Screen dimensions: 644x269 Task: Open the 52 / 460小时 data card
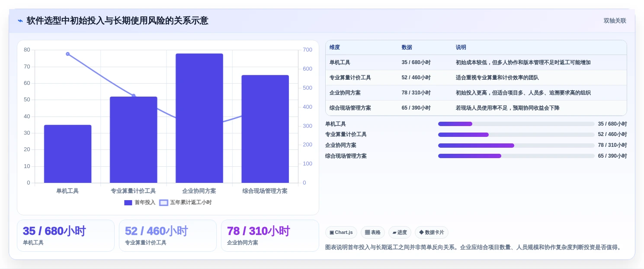click(168, 236)
